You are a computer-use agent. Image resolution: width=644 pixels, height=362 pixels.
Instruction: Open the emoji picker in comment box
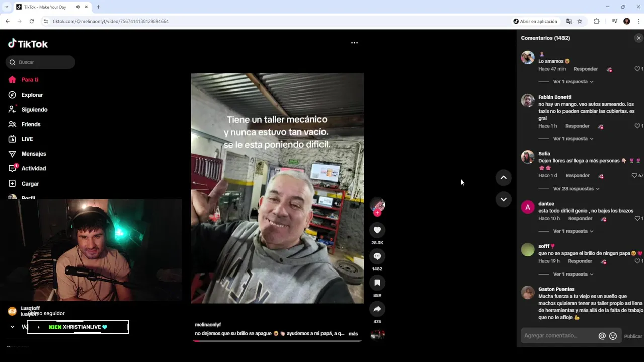[x=613, y=336]
